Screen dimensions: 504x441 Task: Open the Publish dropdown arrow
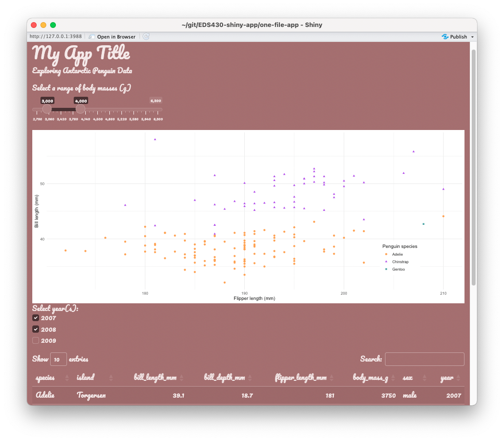tap(473, 37)
